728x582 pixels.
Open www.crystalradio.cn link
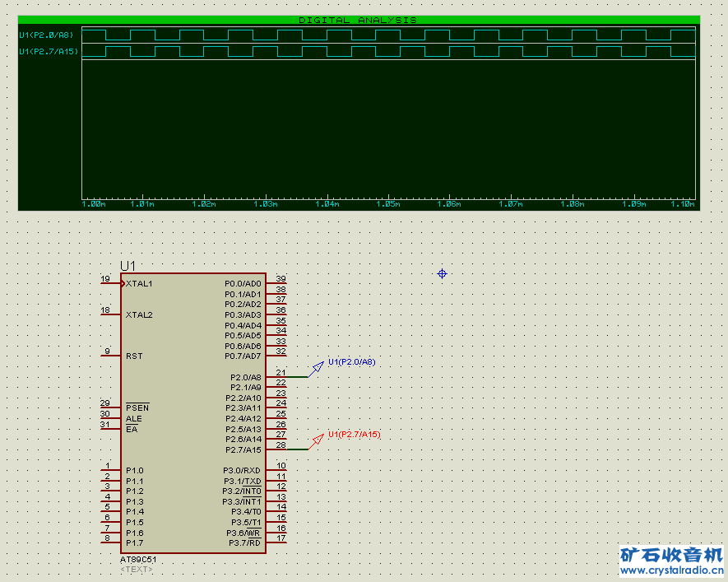[x=671, y=570]
